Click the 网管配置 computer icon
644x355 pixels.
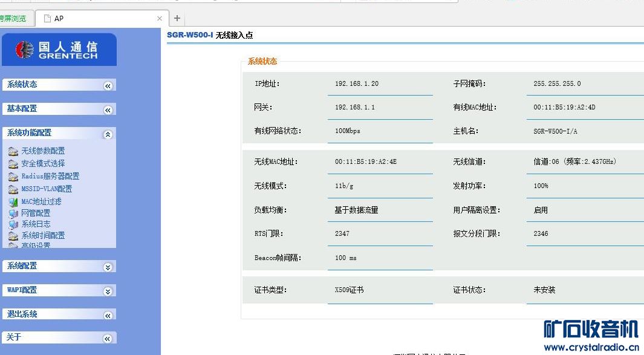click(x=13, y=213)
